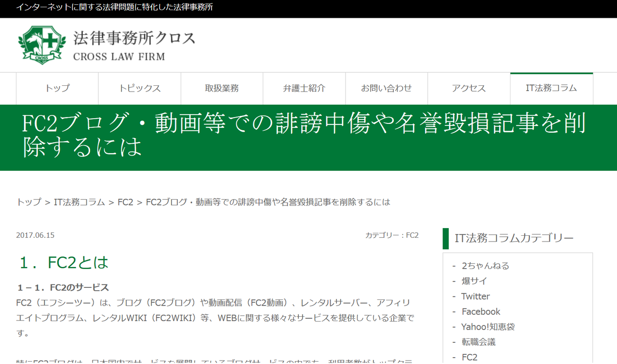Image resolution: width=617 pixels, height=364 pixels.
Task: Click the current-page breadcrumb FC2ブログ・動画等での誹謗中傷
Action: point(268,202)
